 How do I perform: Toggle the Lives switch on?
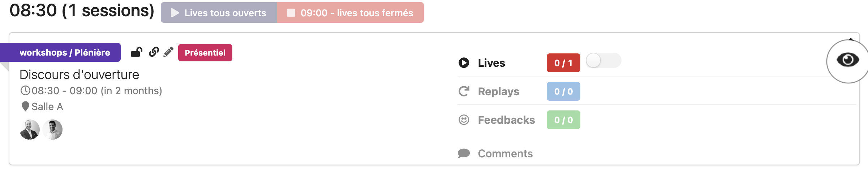[603, 61]
